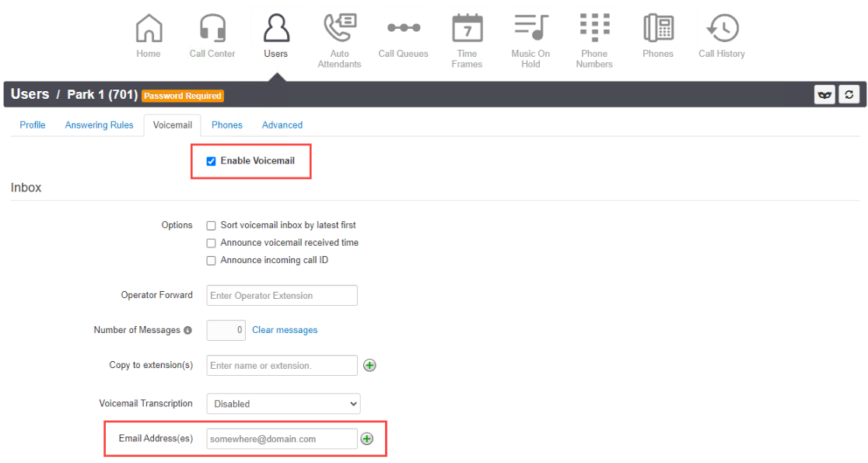Click the Clear messages link

click(285, 330)
